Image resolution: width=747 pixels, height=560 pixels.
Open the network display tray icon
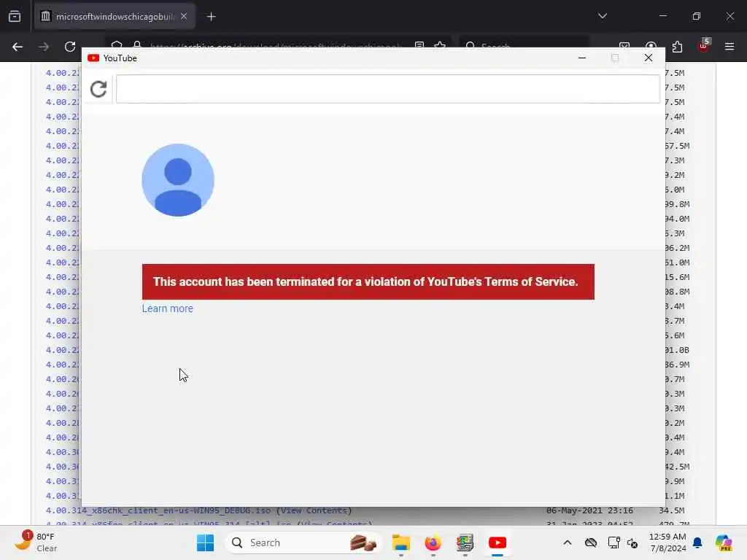[614, 542]
